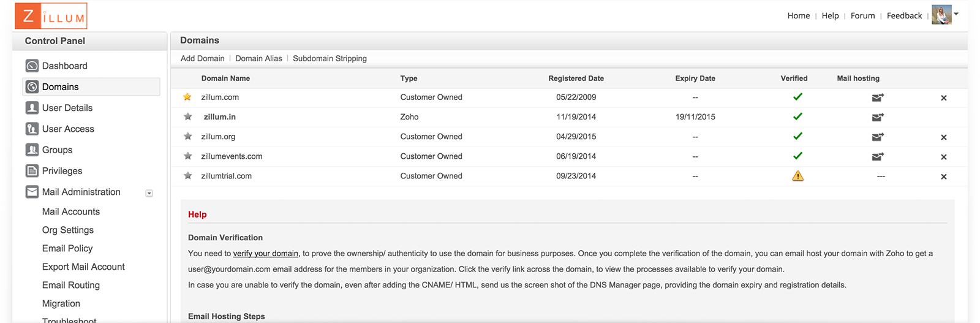Go to Subdomain Stripping

[x=330, y=58]
